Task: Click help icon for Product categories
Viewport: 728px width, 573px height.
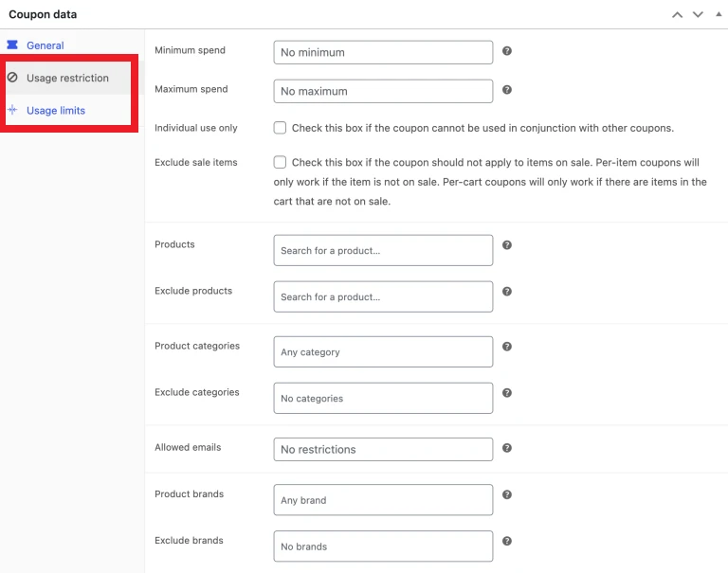Action: coord(507,347)
